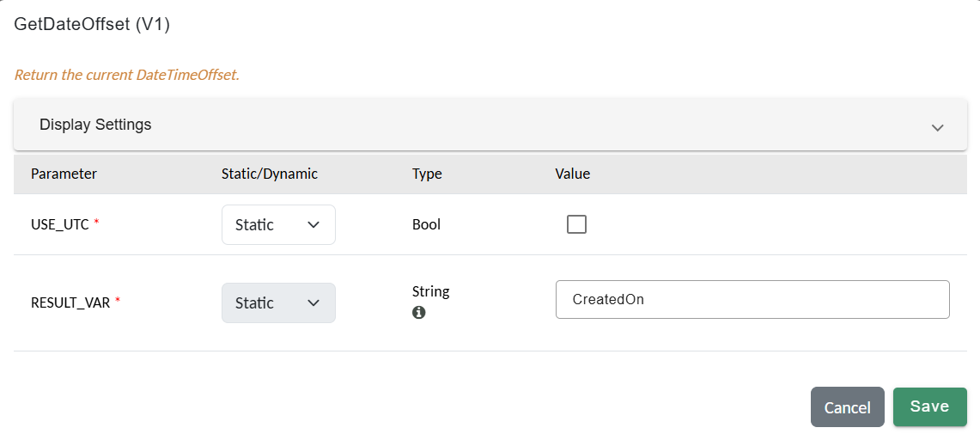Click the Type column header
Viewport: 980px width, 440px height.
427,174
